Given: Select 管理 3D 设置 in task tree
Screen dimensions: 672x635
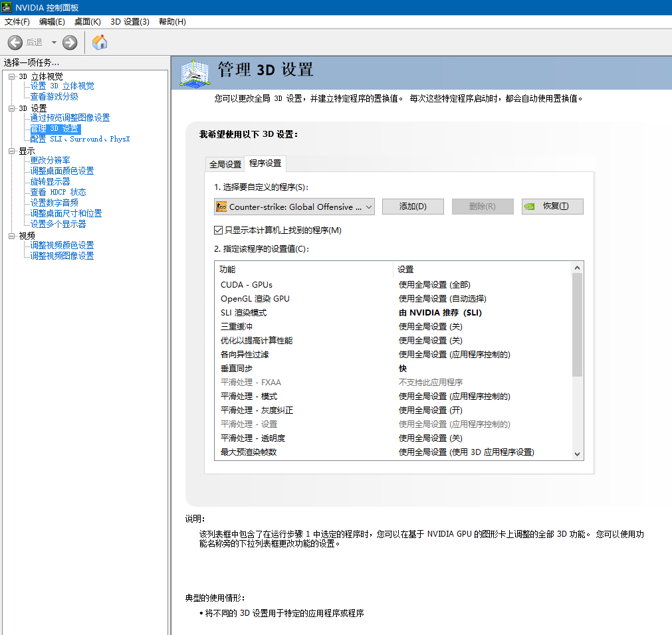Looking at the screenshot, I should 55,128.
